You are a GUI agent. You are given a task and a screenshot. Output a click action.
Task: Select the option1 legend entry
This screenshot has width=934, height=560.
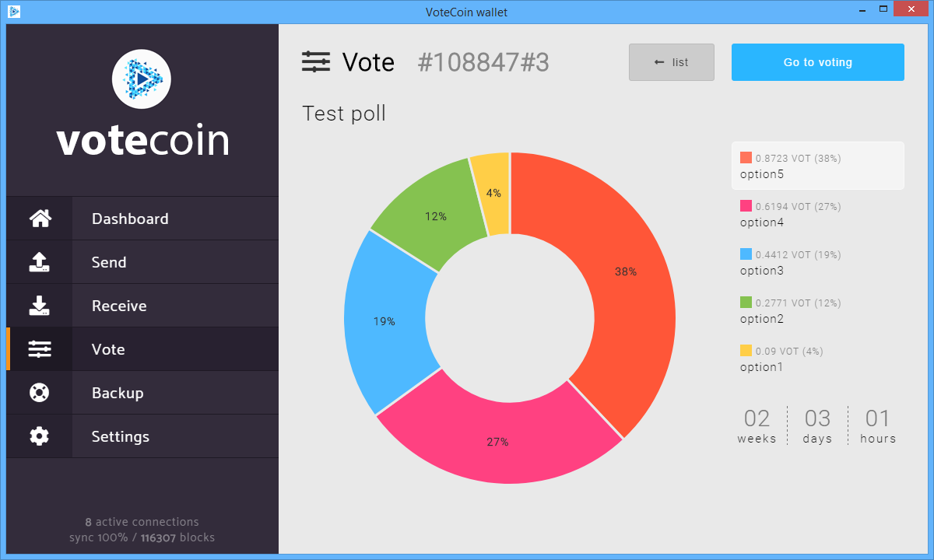pos(818,359)
